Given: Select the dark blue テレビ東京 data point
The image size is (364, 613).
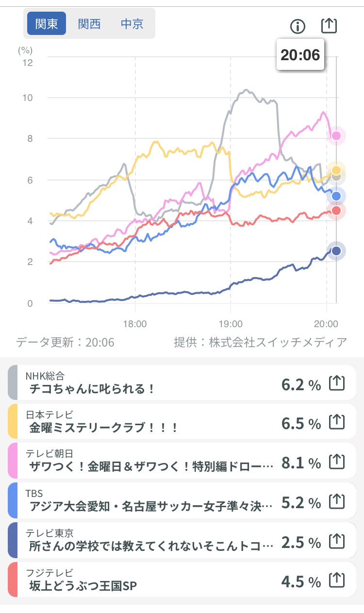Looking at the screenshot, I should 336,251.
